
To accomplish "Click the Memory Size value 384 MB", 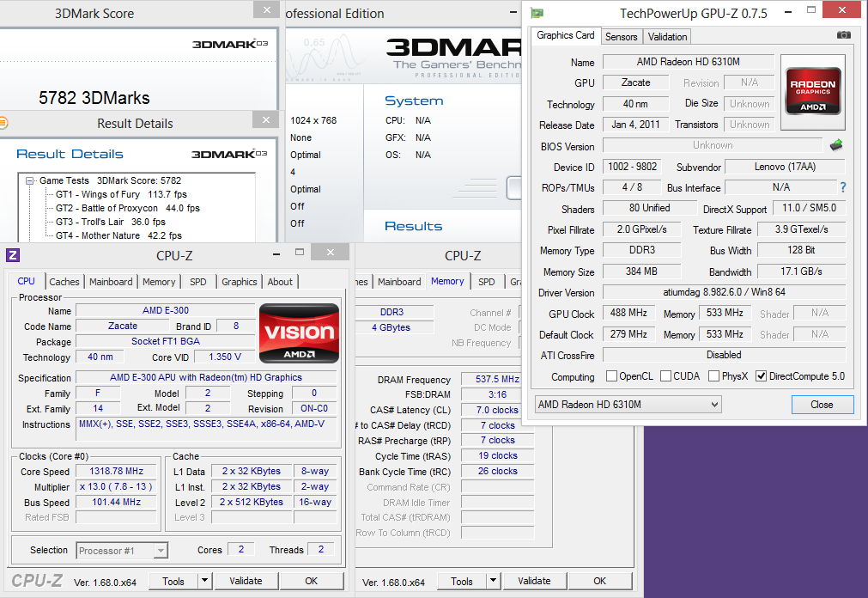I will pyautogui.click(x=641, y=272).
